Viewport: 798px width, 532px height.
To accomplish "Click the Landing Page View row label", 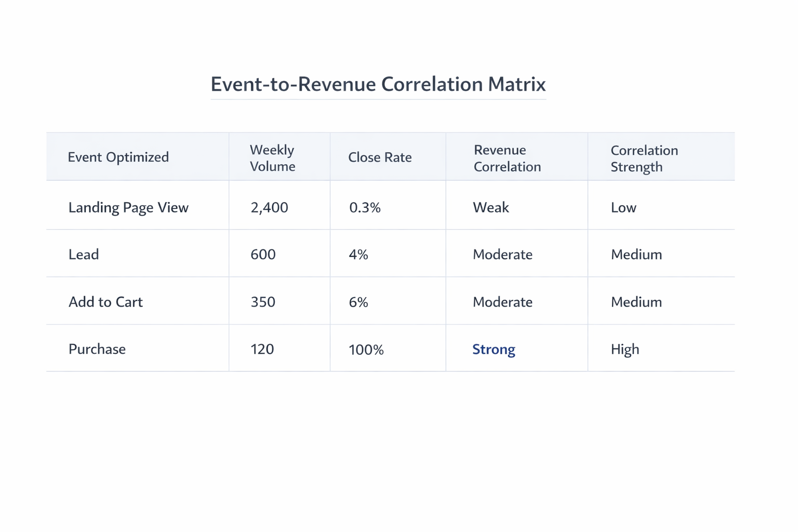I will (128, 207).
